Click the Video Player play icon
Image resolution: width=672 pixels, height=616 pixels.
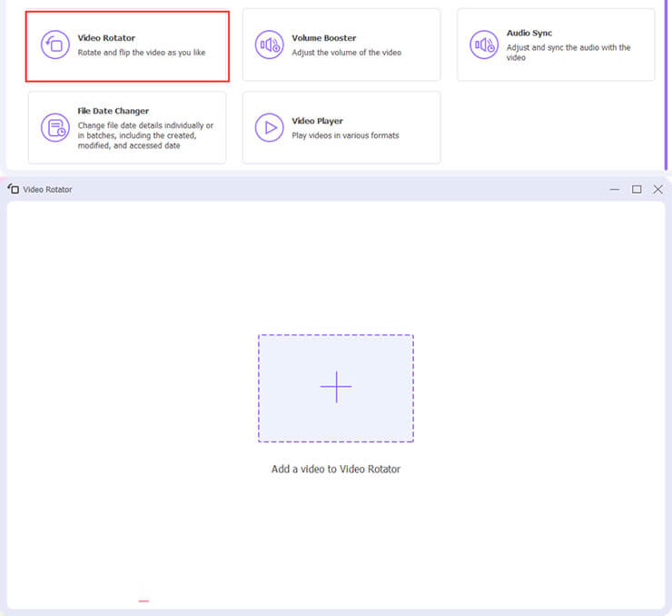[x=270, y=127]
